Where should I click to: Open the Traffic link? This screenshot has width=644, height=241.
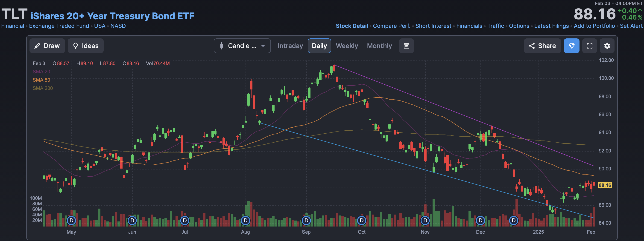click(495, 26)
